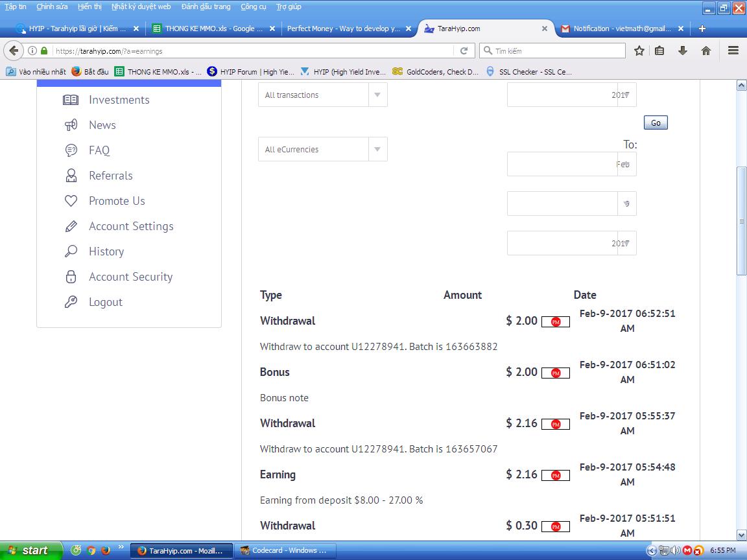Open Investments in the sidebar
This screenshot has width=747, height=560.
tap(119, 100)
